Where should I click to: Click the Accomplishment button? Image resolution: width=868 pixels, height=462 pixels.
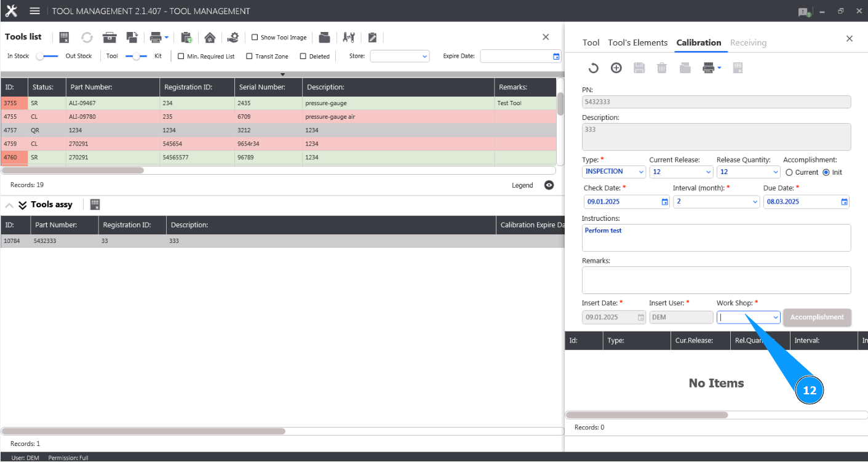(x=817, y=317)
